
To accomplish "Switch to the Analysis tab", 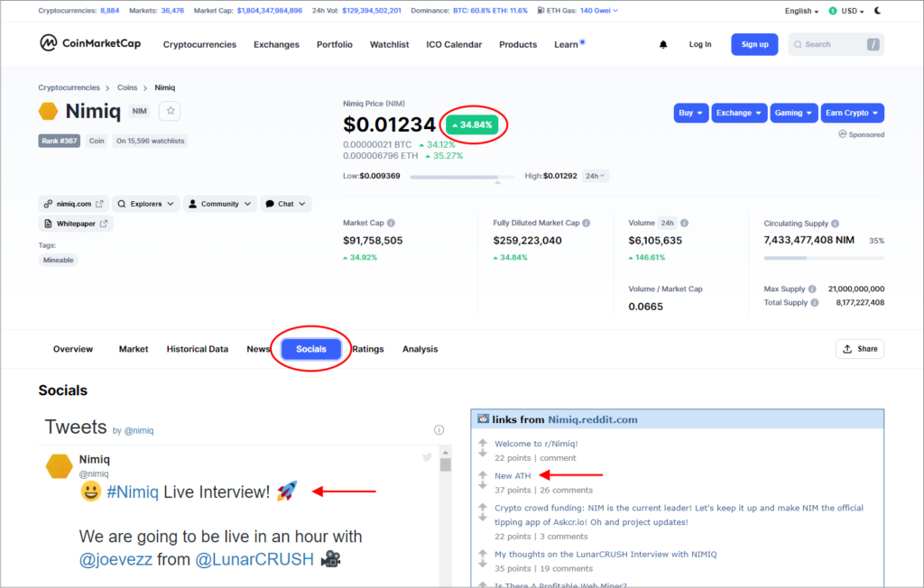I will pos(420,349).
